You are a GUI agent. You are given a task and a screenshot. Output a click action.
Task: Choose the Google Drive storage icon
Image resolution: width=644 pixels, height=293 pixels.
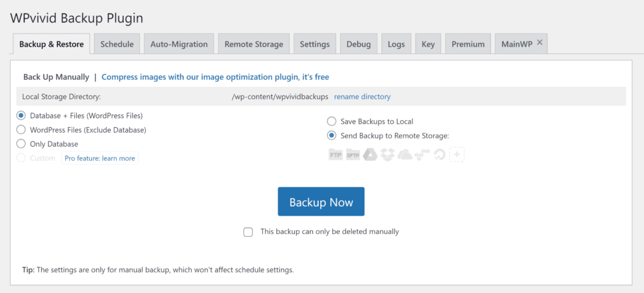(370, 155)
